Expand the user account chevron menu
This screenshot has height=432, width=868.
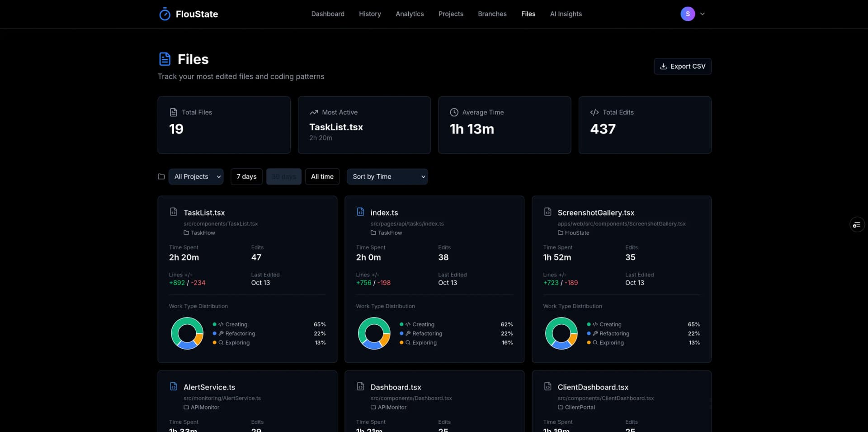coord(703,14)
